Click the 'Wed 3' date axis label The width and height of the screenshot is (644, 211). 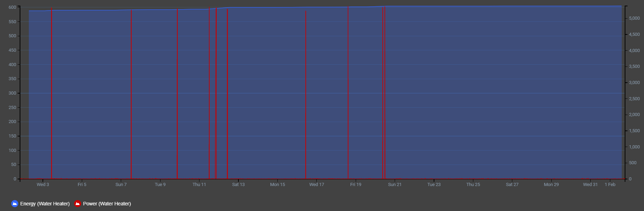(43, 185)
